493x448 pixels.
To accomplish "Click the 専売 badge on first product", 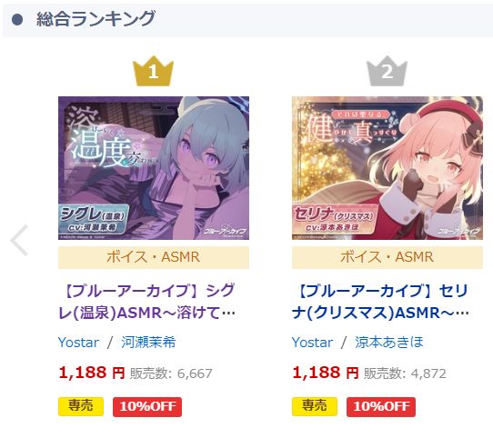I will pos(81,406).
